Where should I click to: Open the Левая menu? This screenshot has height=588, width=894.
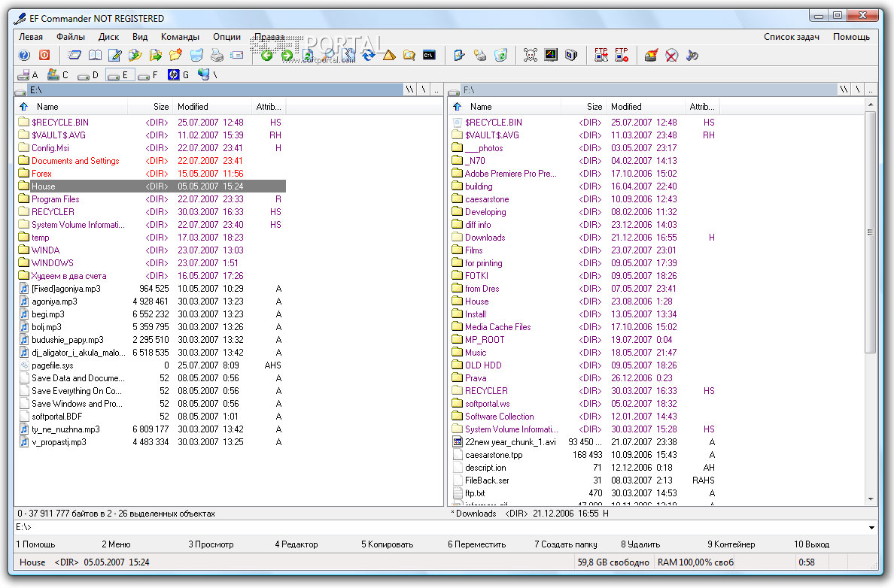[31, 36]
